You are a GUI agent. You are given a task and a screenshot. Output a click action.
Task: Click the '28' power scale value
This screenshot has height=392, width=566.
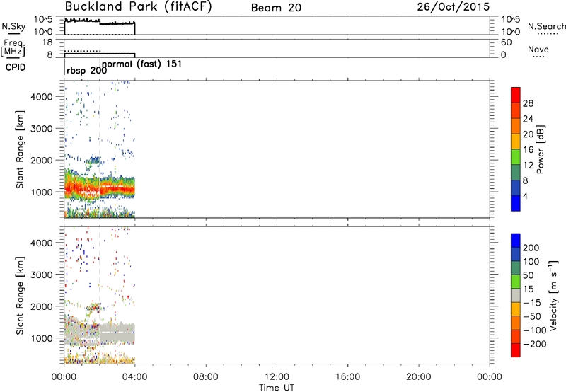528,103
